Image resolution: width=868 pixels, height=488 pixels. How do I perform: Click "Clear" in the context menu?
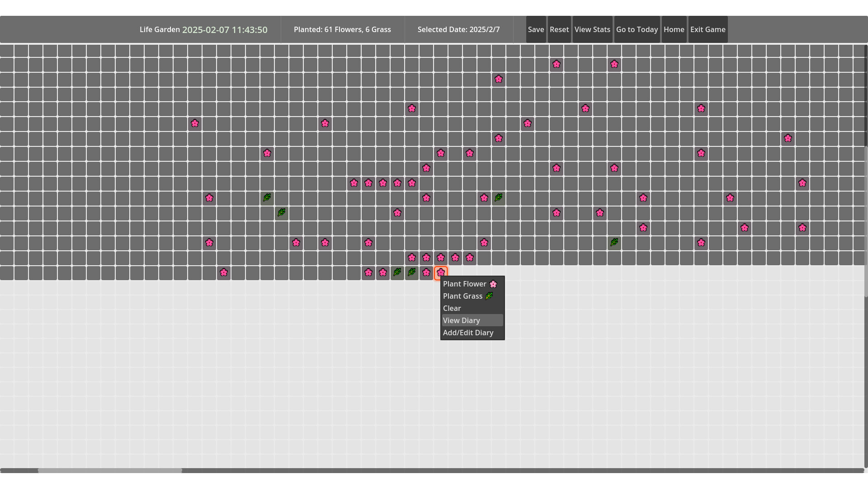pyautogui.click(x=452, y=308)
